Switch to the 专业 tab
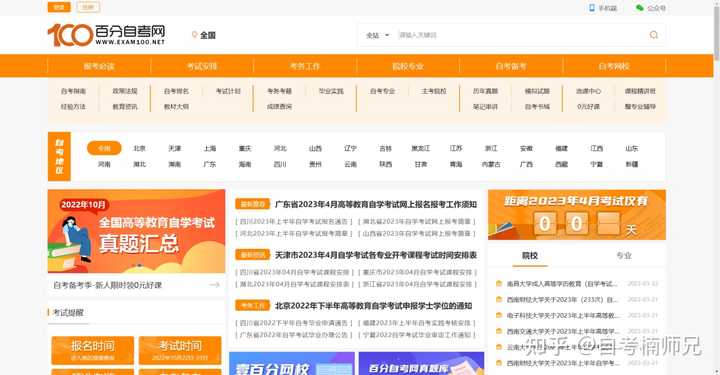720x375 pixels. (624, 256)
